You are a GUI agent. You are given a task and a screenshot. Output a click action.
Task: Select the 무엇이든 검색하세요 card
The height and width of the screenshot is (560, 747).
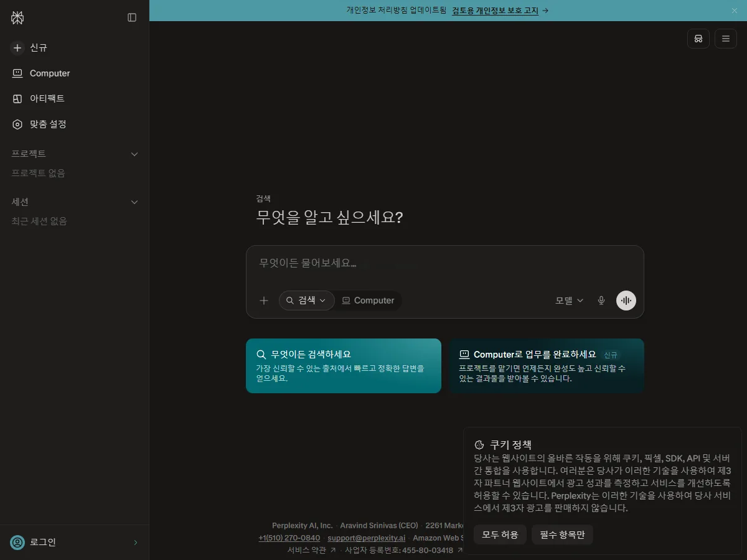pyautogui.click(x=344, y=366)
